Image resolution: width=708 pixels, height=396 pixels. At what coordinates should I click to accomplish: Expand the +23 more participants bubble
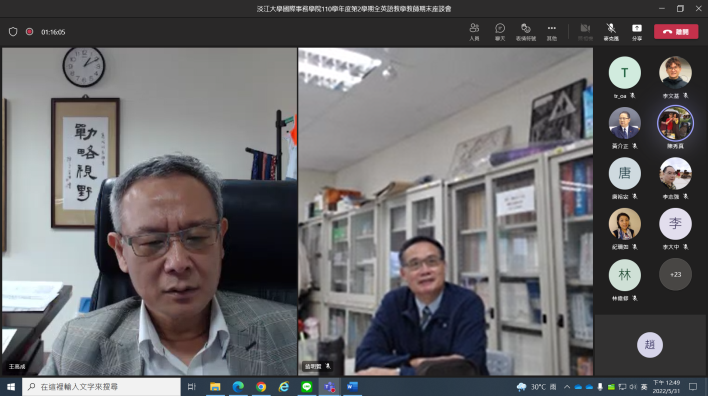pos(675,275)
